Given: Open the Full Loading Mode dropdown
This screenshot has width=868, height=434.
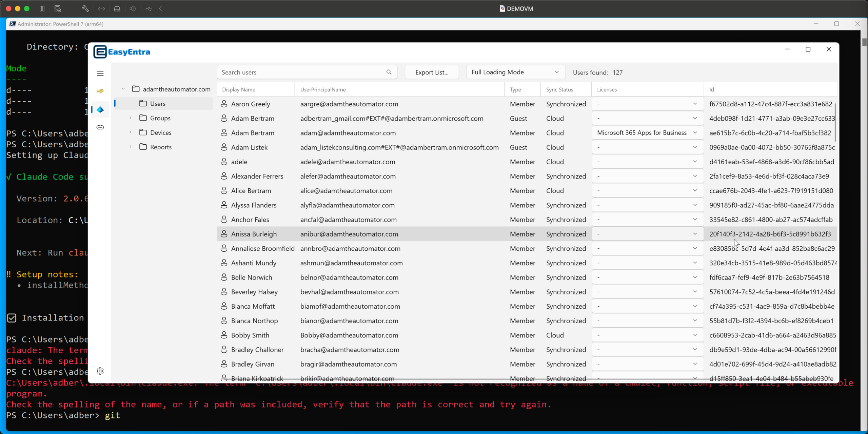Looking at the screenshot, I should pyautogui.click(x=515, y=72).
